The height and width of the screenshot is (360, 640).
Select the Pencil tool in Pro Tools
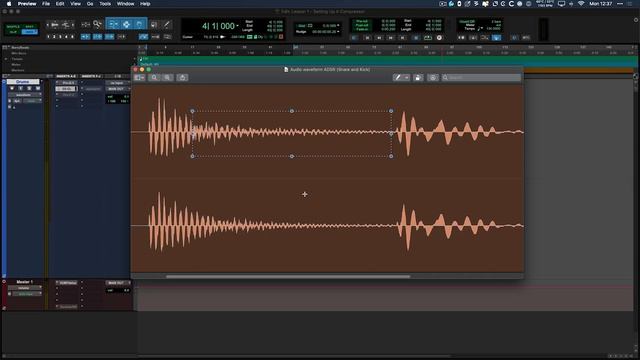[167, 24]
